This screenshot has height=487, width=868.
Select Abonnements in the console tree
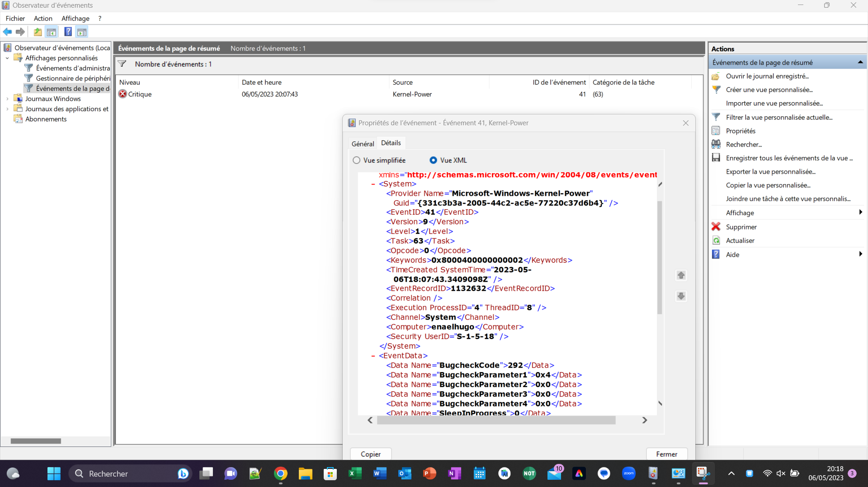point(46,119)
